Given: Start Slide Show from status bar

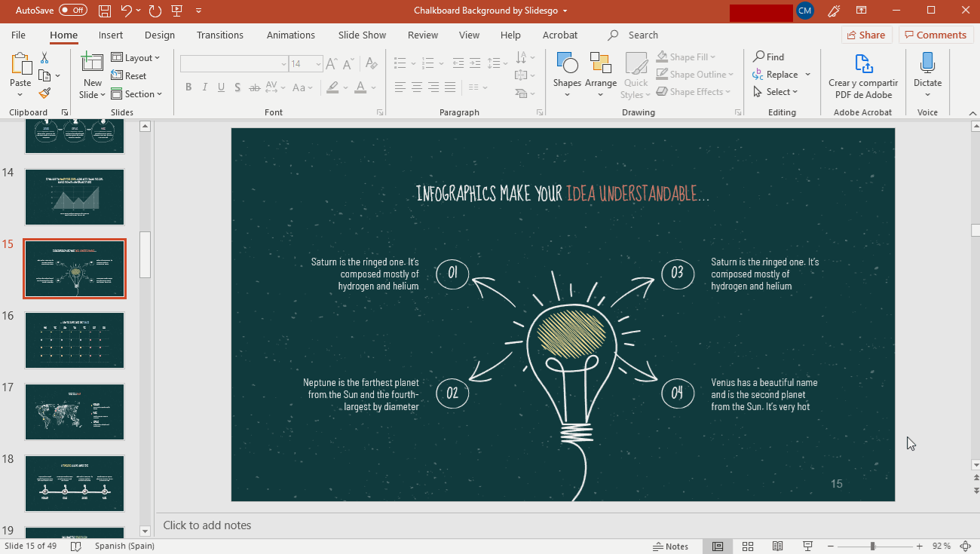Looking at the screenshot, I should [x=807, y=546].
